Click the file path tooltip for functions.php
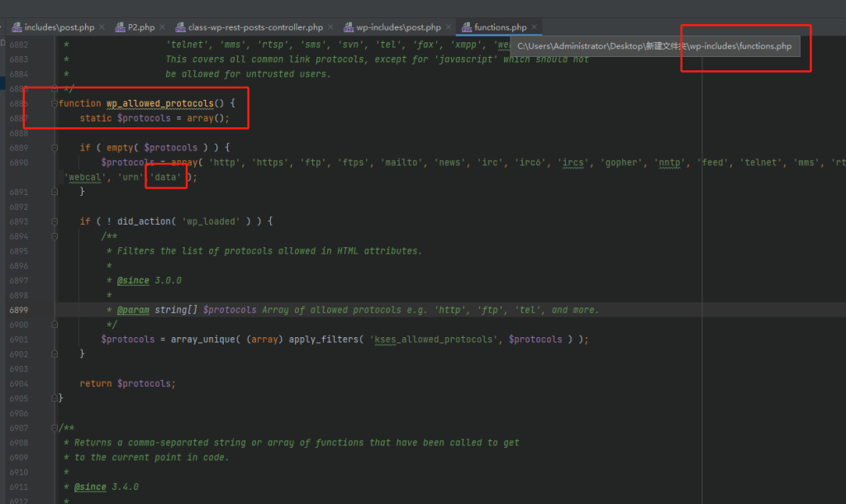Viewport: 846px width, 504px height. pos(654,46)
